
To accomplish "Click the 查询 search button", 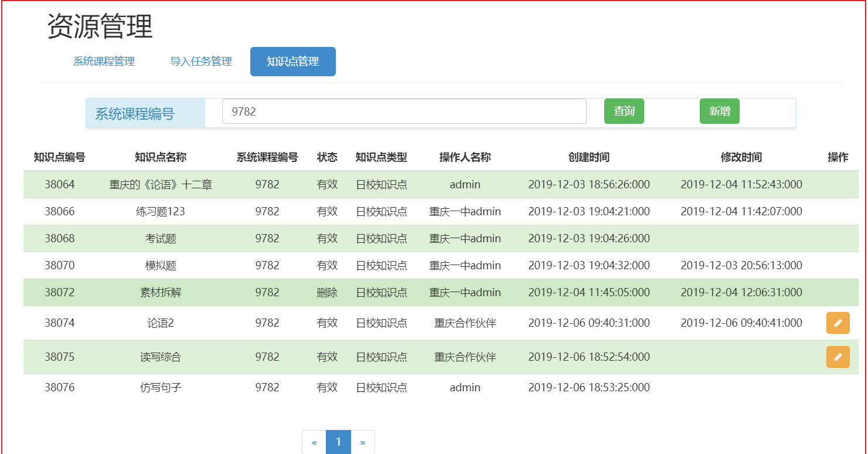I will click(x=624, y=111).
